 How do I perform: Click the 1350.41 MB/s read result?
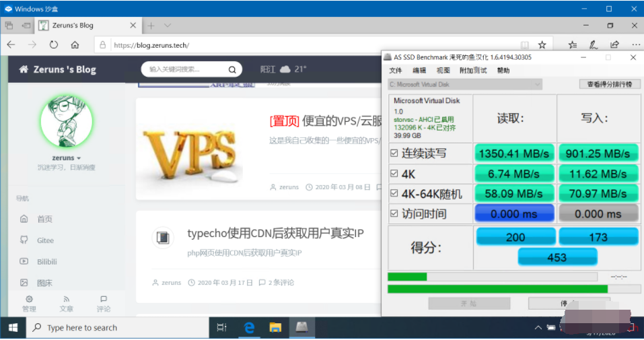pos(514,154)
